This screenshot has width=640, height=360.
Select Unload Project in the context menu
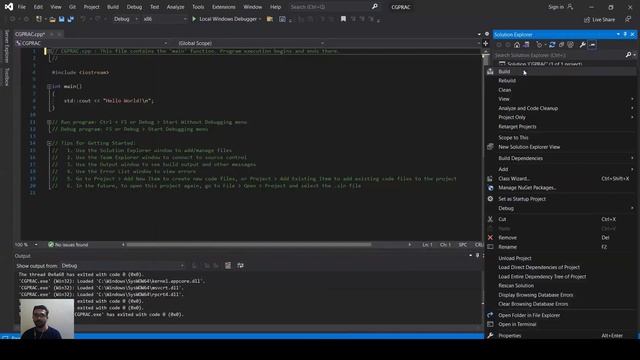(x=560, y=258)
